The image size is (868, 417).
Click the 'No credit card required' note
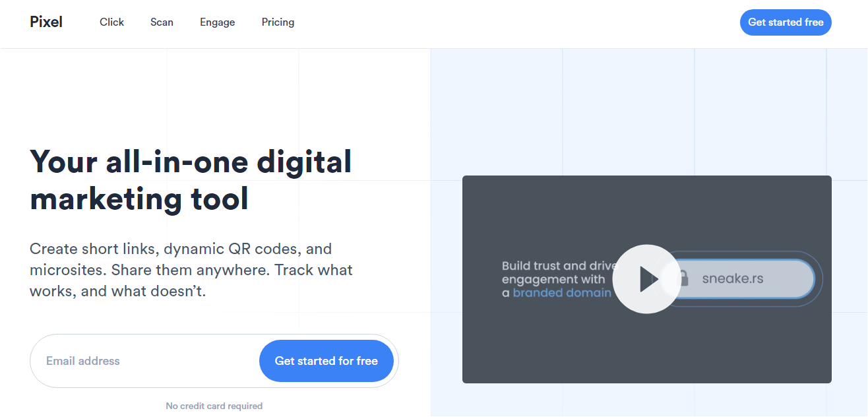click(214, 406)
